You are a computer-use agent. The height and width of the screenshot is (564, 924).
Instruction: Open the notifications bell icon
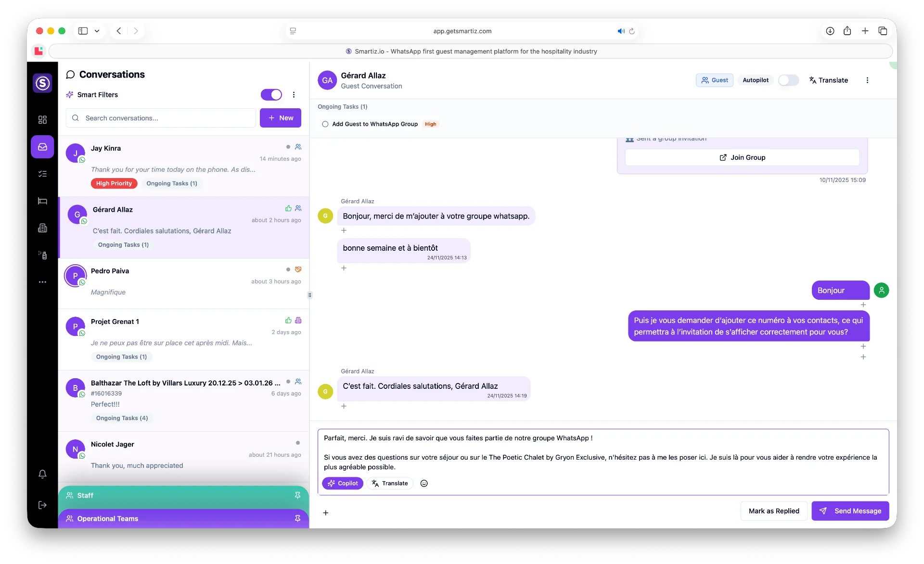tap(42, 474)
